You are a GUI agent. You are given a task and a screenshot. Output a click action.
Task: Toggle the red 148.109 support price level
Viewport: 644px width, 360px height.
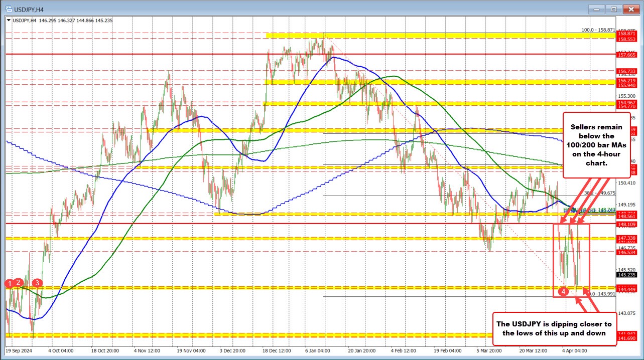pyautogui.click(x=626, y=225)
